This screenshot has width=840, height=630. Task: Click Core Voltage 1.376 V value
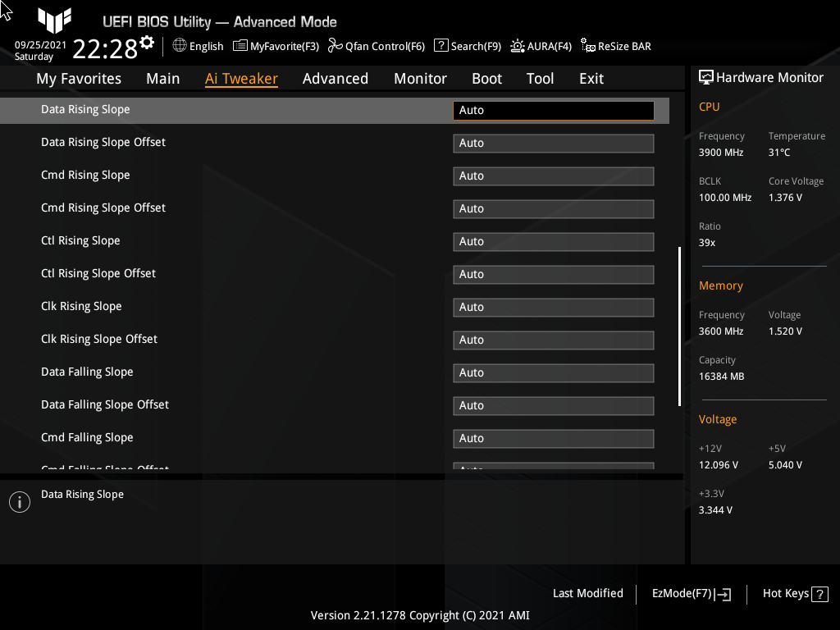coord(785,198)
